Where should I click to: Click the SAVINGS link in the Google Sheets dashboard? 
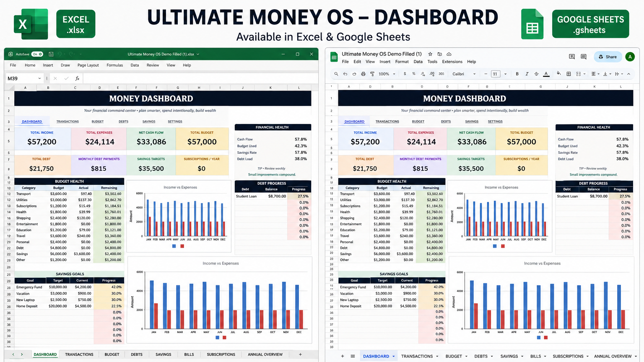pyautogui.click(x=472, y=122)
